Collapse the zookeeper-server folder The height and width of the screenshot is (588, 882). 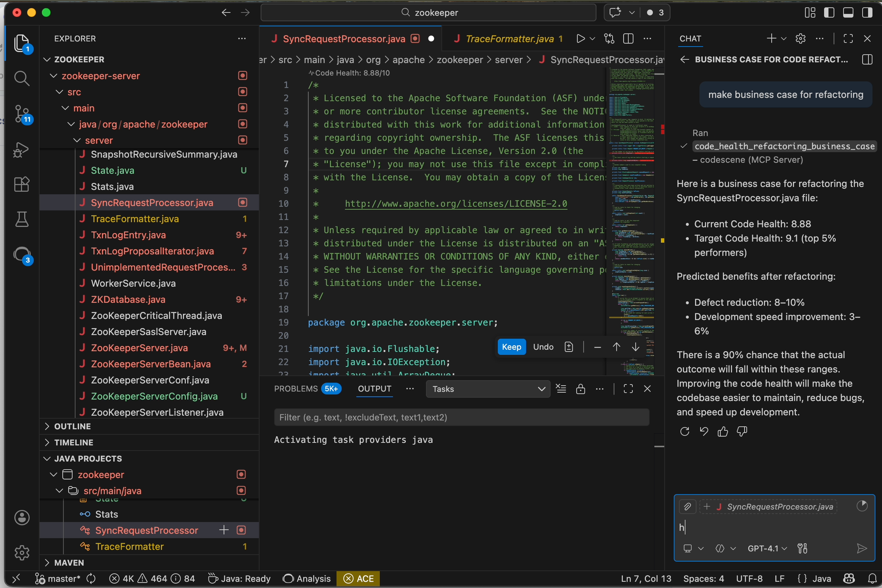(100, 76)
